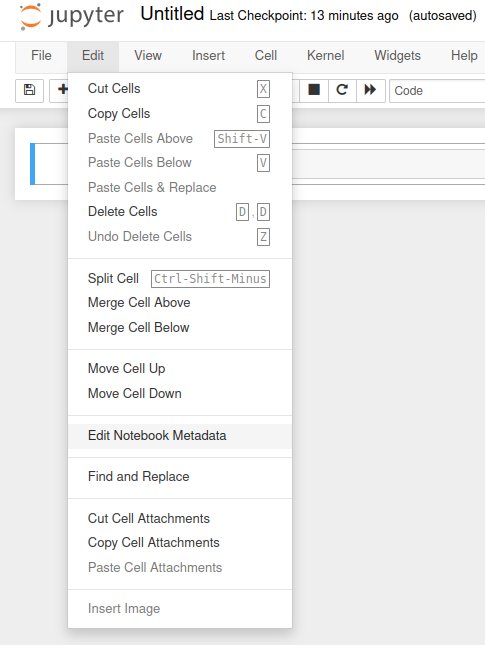Click the restart and run all fast-forward icon
Screen dimensions: 485x645
[370, 90]
